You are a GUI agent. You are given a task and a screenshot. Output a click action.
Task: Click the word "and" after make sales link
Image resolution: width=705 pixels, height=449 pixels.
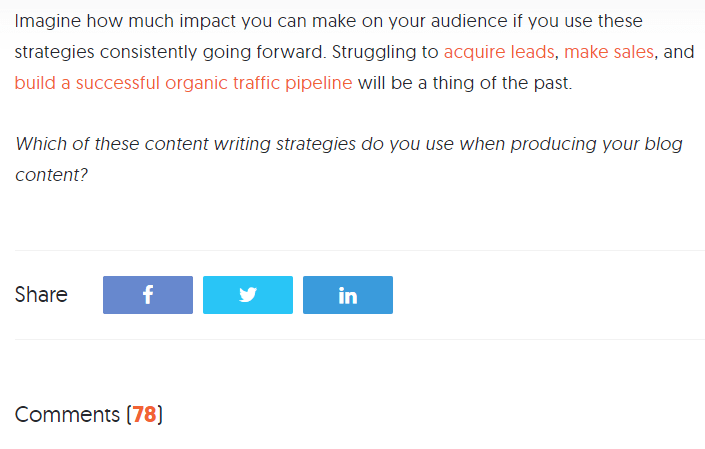click(678, 52)
